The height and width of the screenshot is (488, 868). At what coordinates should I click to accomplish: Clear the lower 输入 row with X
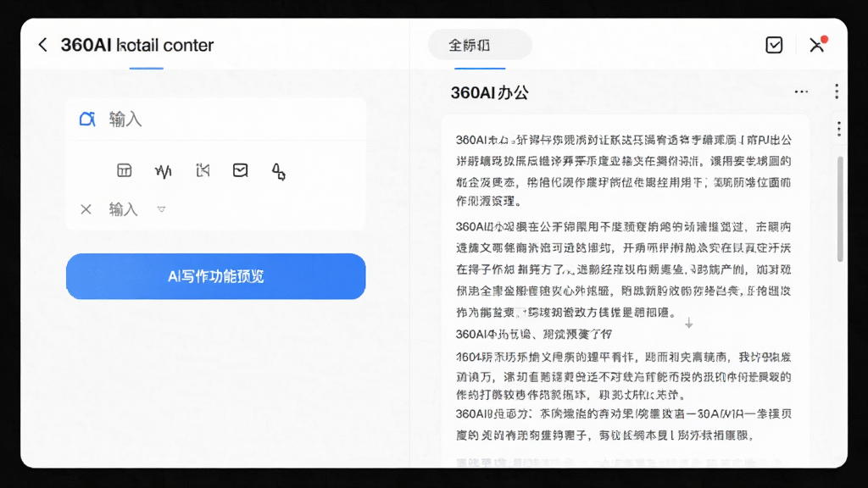coord(86,209)
